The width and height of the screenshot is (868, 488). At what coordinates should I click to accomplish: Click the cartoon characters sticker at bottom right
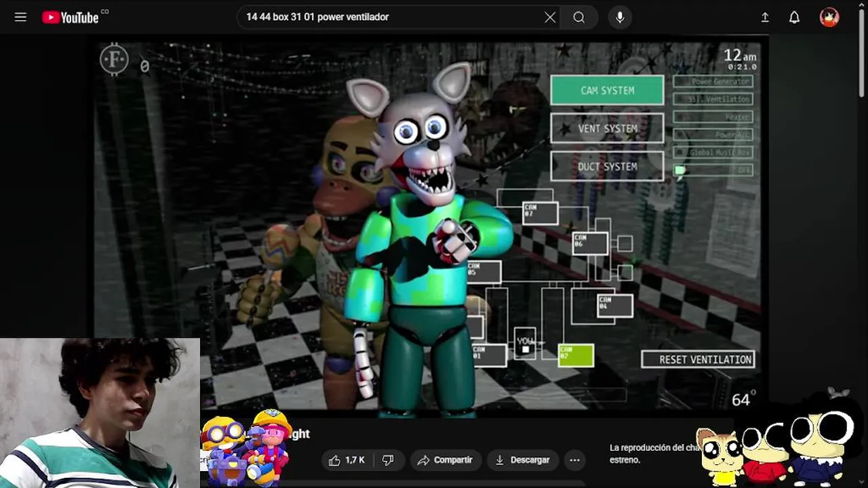pos(777,439)
